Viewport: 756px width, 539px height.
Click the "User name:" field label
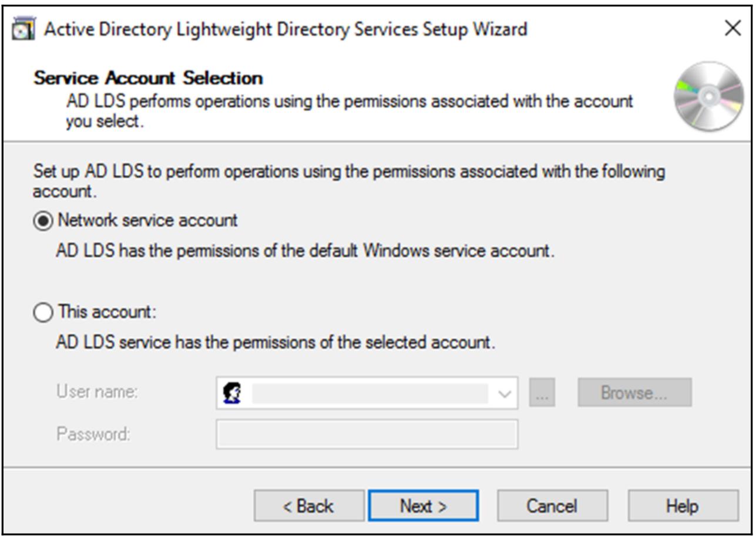(97, 393)
